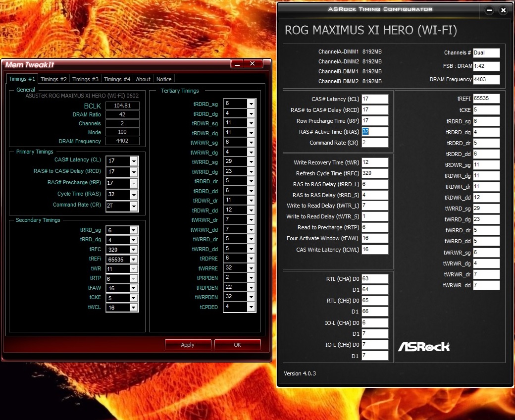The width and height of the screenshot is (515, 420).
Task: Click the Write Recovery Time (tWR) field
Action: coord(375,162)
